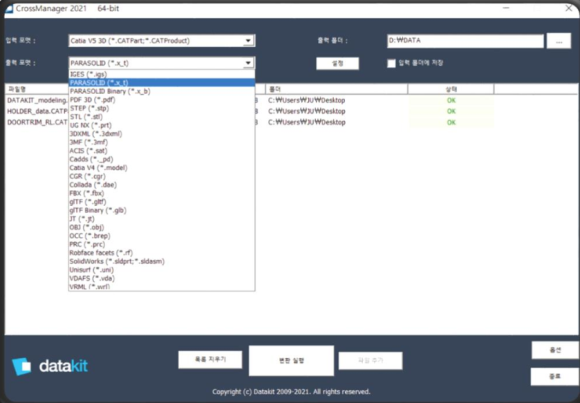This screenshot has height=403, width=580.
Task: Open the options button in the lower right
Action: click(x=555, y=350)
